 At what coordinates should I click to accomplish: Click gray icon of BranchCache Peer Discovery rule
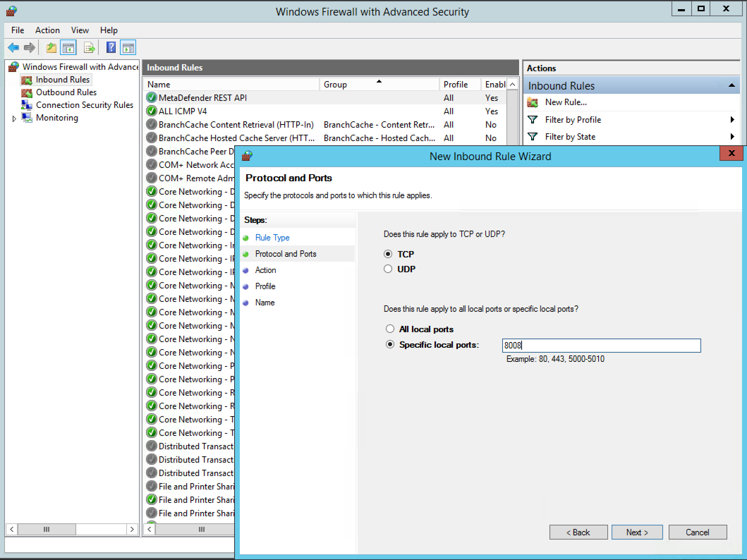tap(152, 151)
